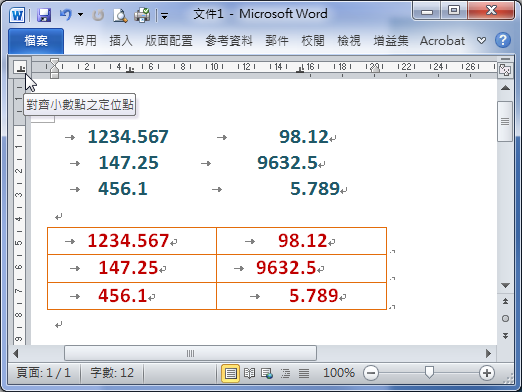522x392 pixels.
Task: Click the zoom in plus button
Action: pos(487,373)
